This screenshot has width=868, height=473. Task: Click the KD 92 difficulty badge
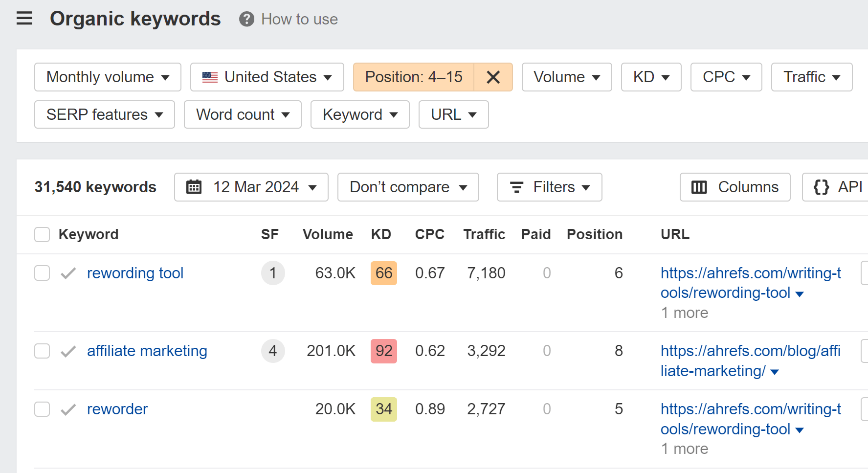point(384,351)
